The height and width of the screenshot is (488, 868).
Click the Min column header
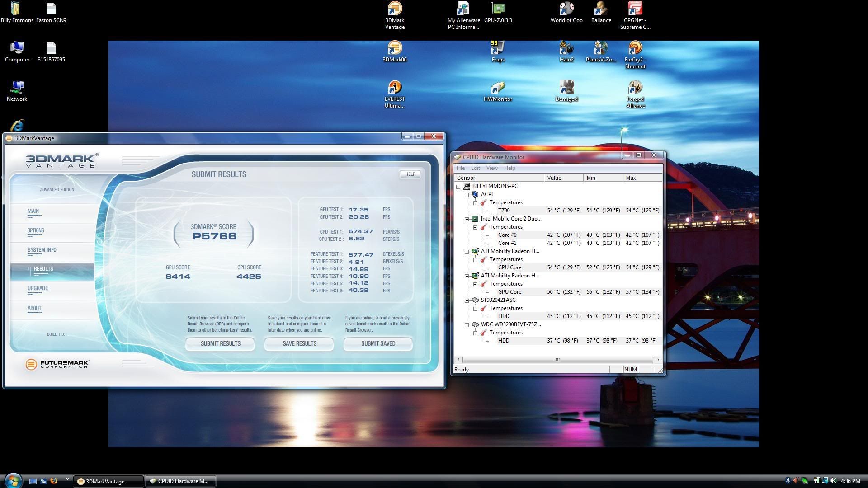tap(603, 178)
